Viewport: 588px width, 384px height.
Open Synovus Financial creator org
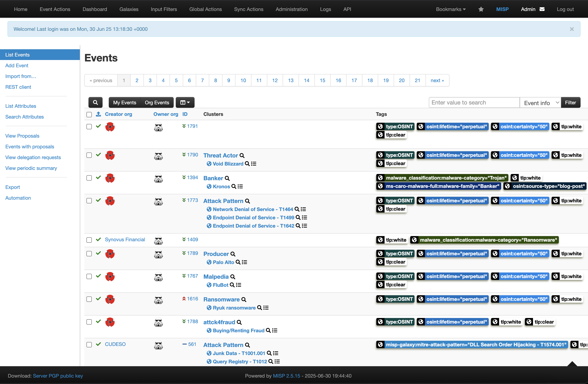tap(125, 240)
